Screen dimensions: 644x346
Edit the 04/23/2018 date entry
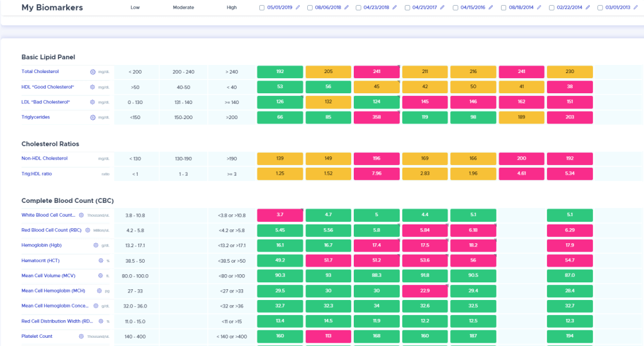393,8
